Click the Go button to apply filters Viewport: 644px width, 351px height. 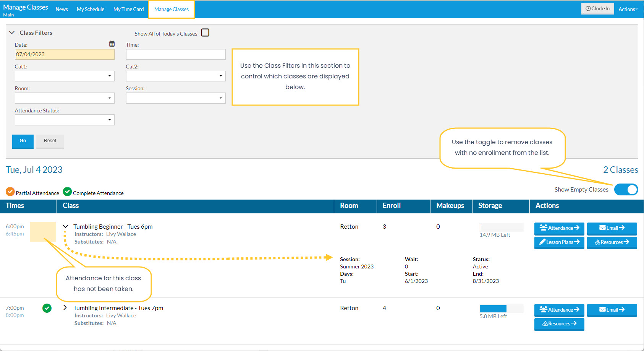[x=23, y=141]
